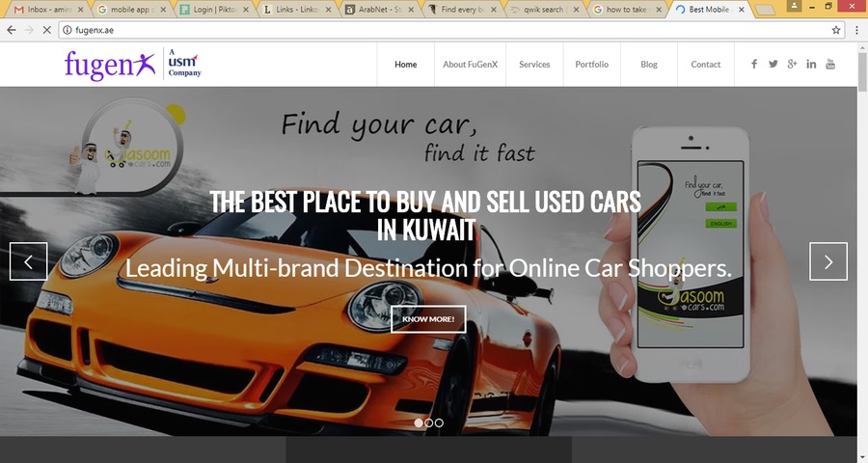This screenshot has height=463, width=868.
Task: Select the second slider dot
Action: [428, 422]
